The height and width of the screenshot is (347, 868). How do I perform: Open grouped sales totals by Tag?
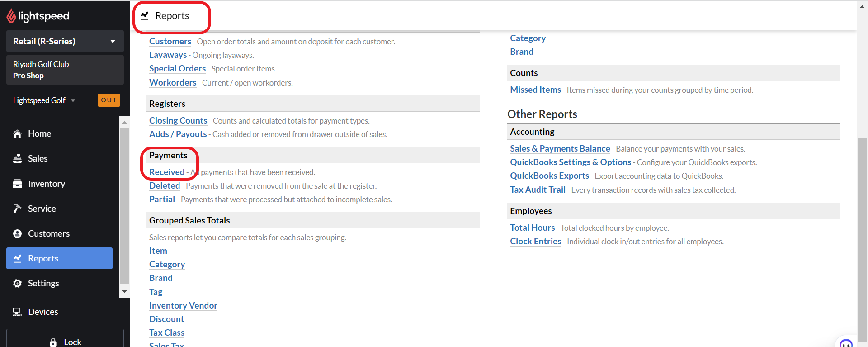(156, 292)
